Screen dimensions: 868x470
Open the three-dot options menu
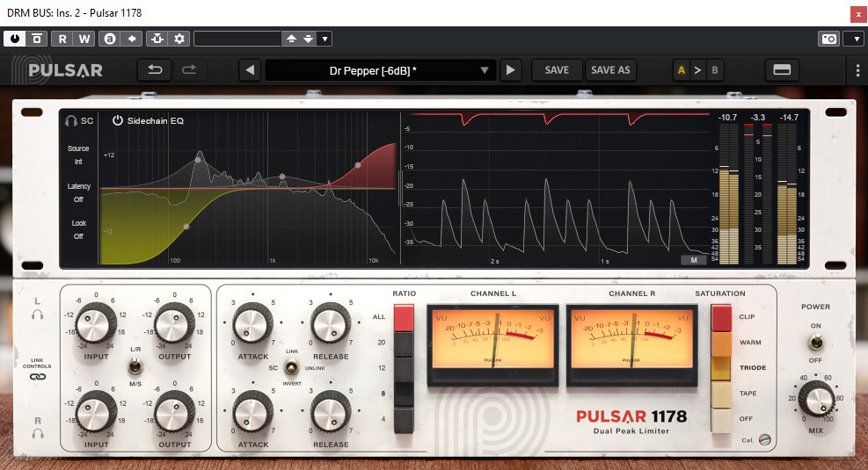point(857,70)
